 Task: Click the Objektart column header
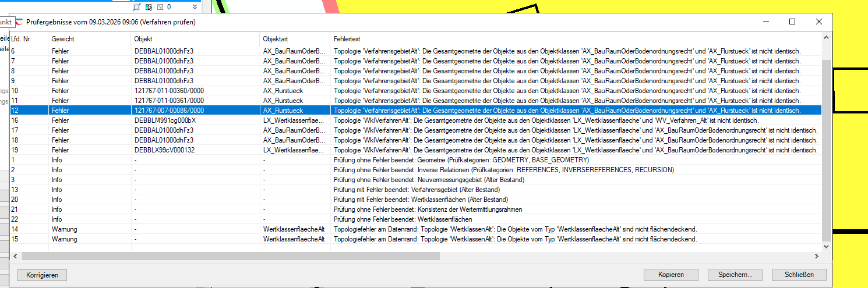(x=275, y=39)
